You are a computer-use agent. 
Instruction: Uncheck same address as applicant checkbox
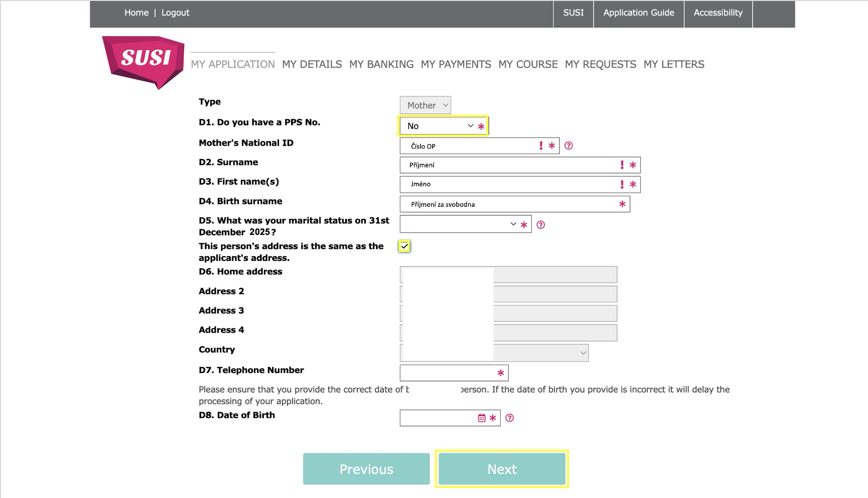[404, 246]
